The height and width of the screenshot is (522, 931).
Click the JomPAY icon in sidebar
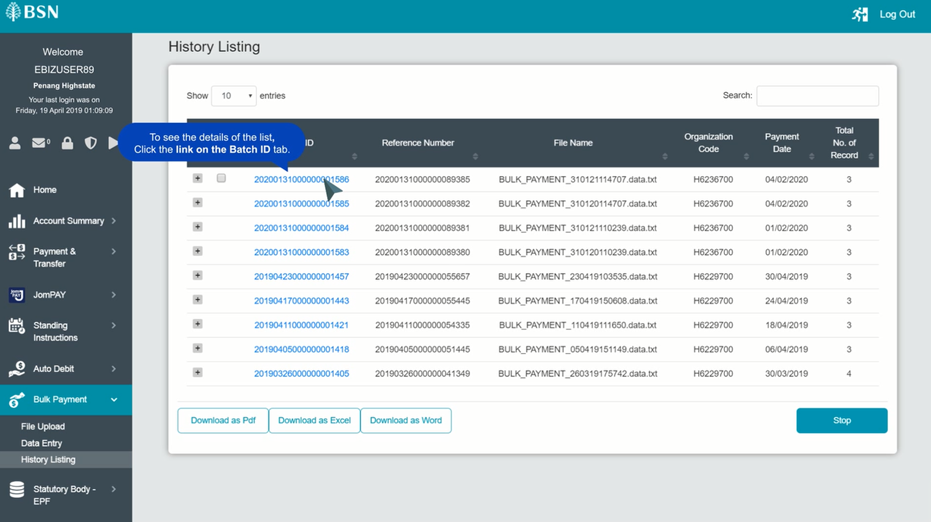point(17,295)
